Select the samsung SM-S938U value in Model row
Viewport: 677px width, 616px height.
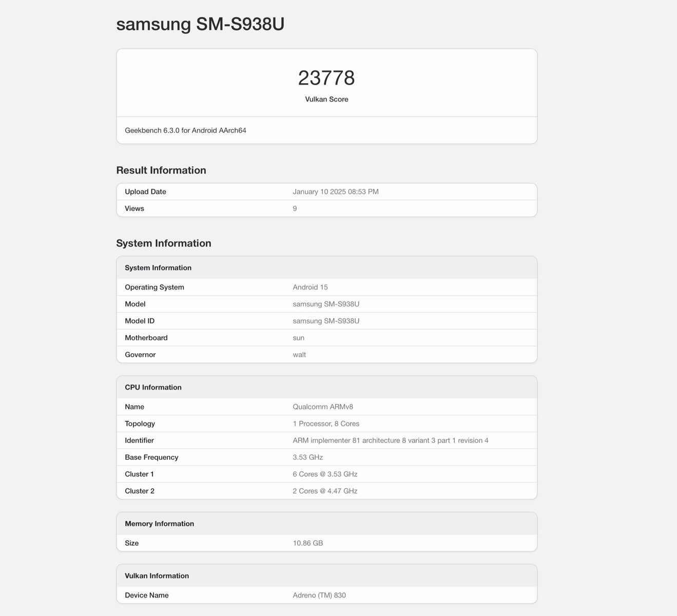click(x=326, y=304)
